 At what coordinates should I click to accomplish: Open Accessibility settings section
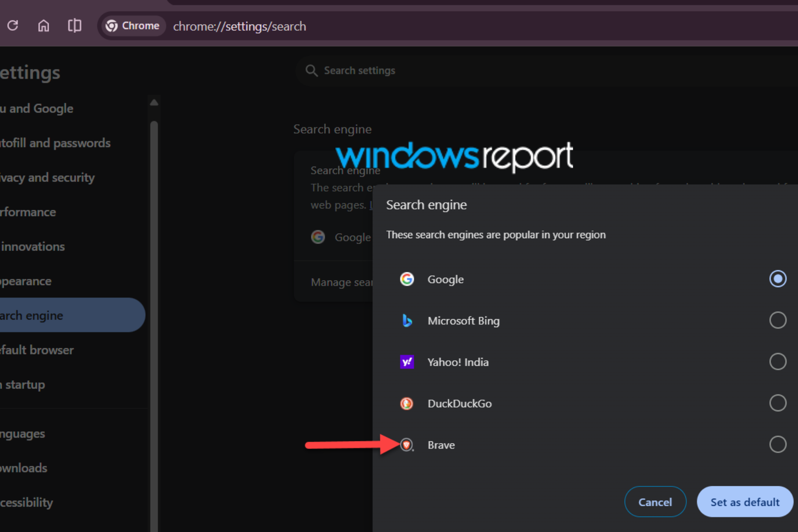point(73,502)
